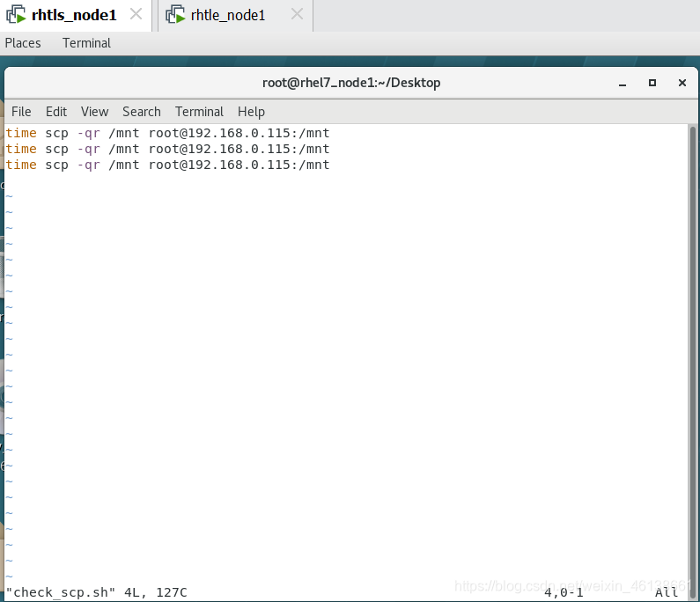Open the Terminal menu in the window menu bar
Image resolution: width=700 pixels, height=602 pixels.
(199, 112)
